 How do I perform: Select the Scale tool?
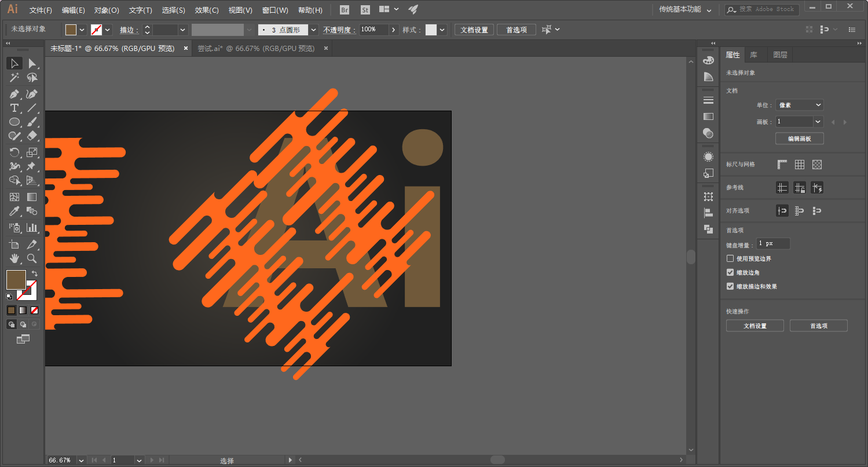coord(32,152)
